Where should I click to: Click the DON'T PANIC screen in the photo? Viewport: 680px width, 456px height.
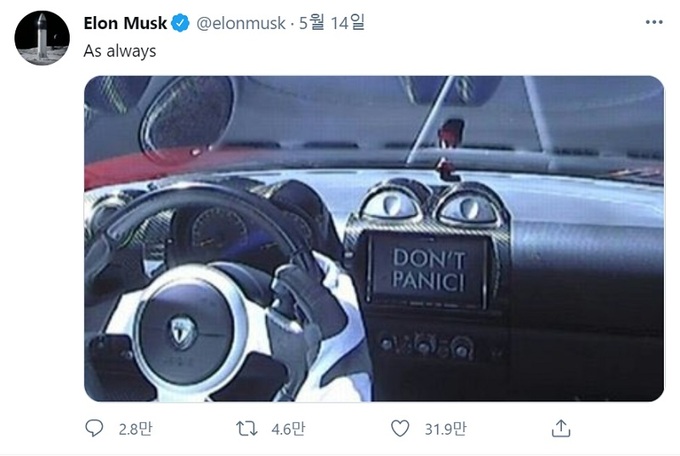pos(428,270)
